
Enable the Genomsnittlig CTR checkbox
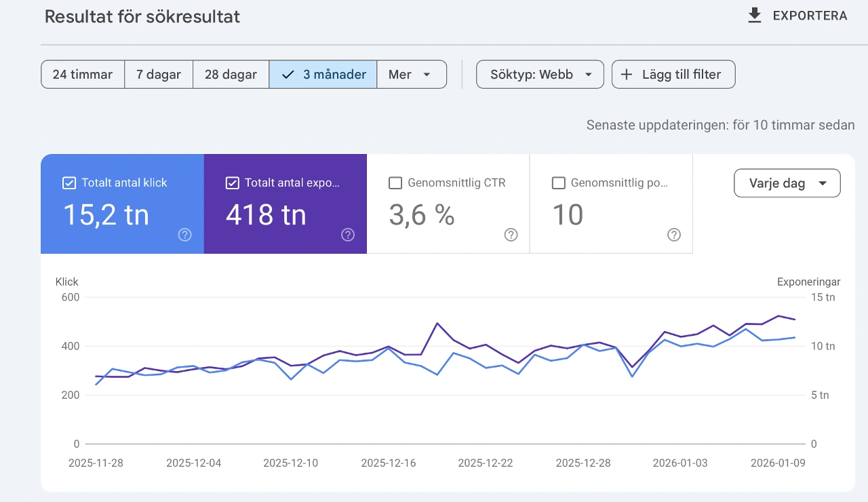[395, 182]
